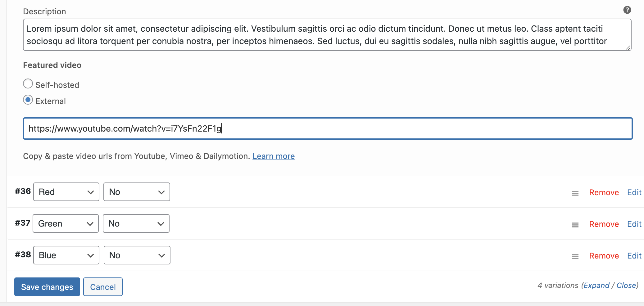Select the Self-hosted video option

point(28,84)
